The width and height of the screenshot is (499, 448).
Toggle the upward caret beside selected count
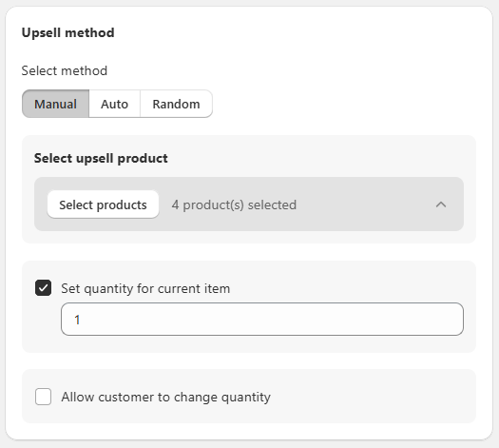pyautogui.click(x=441, y=205)
